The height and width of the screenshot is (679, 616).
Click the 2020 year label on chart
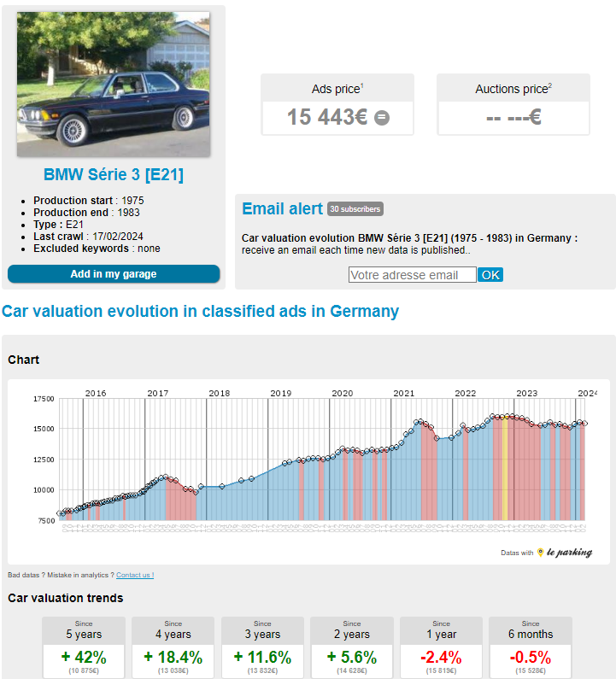pyautogui.click(x=343, y=393)
